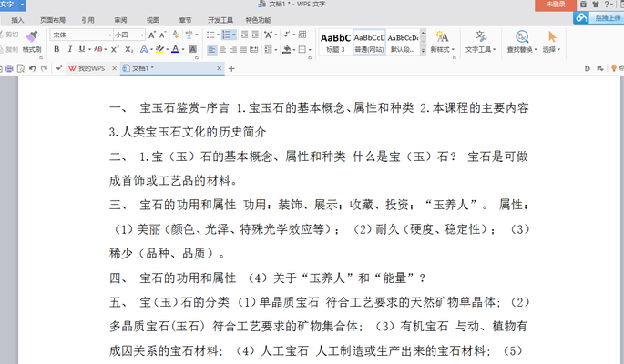Toggle numbered list button
This screenshot has width=624, height=364.
pos(226,35)
